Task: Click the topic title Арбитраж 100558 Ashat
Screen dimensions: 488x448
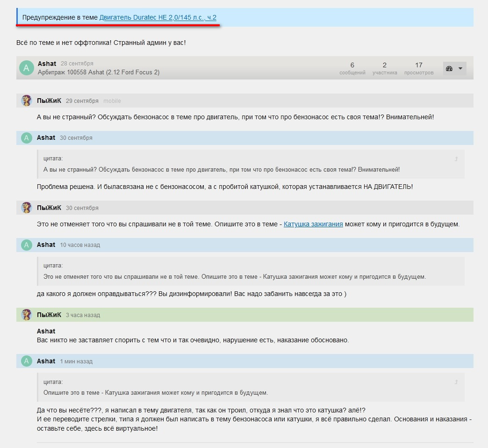Action: click(x=98, y=72)
